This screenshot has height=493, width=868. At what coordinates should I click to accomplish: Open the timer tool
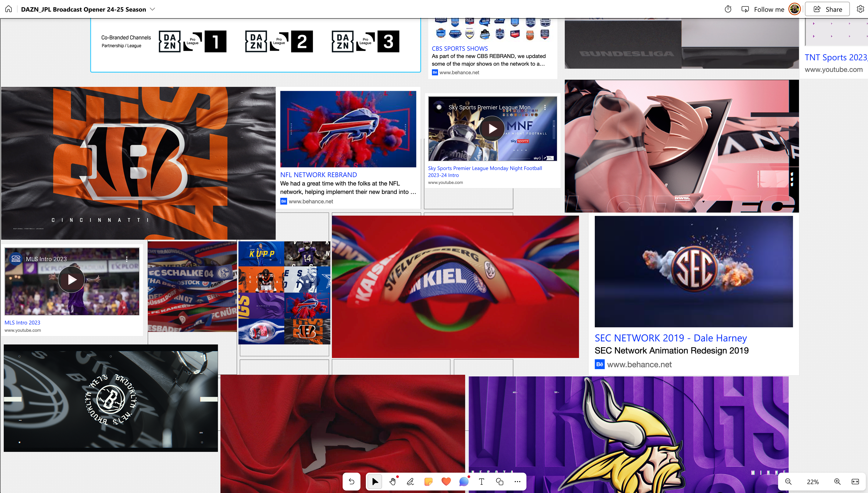pos(728,9)
